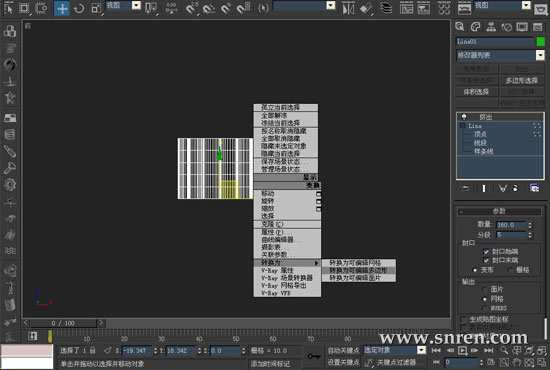Screen dimensions: 550x370
Task: Expand the 转换为 (Convert To) submenu arrow
Action: click(316, 263)
